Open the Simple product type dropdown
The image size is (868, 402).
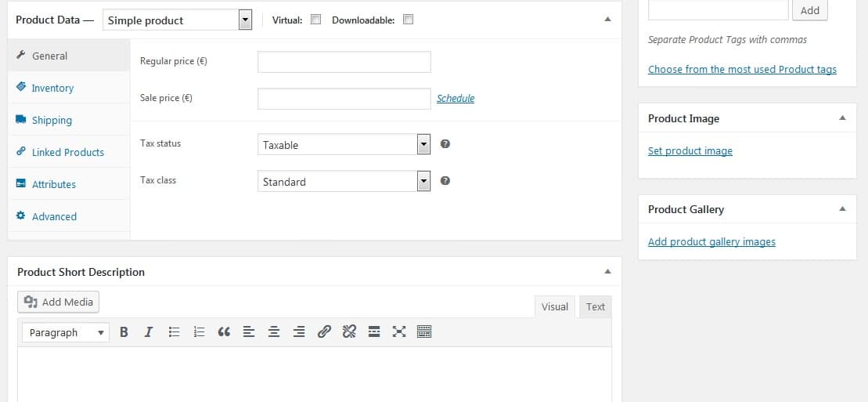[178, 20]
